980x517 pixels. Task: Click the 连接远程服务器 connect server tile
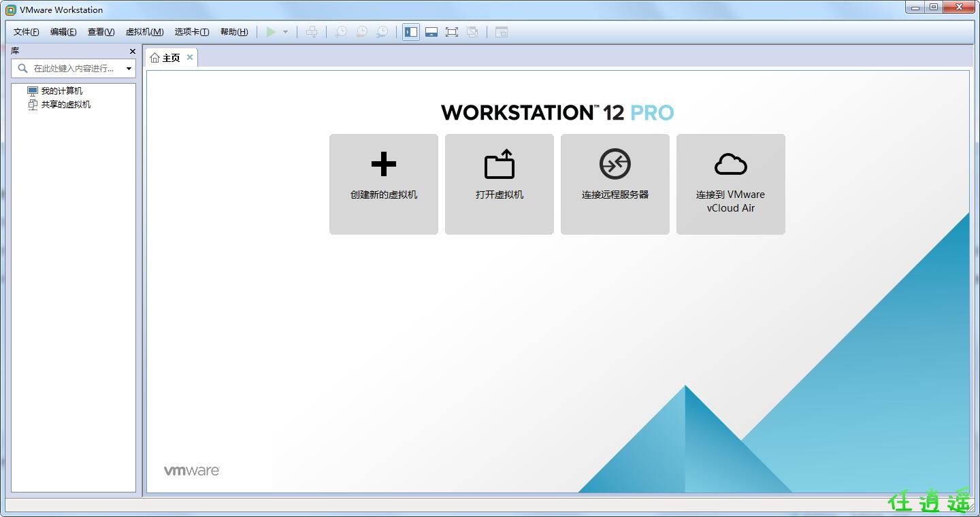pos(615,184)
